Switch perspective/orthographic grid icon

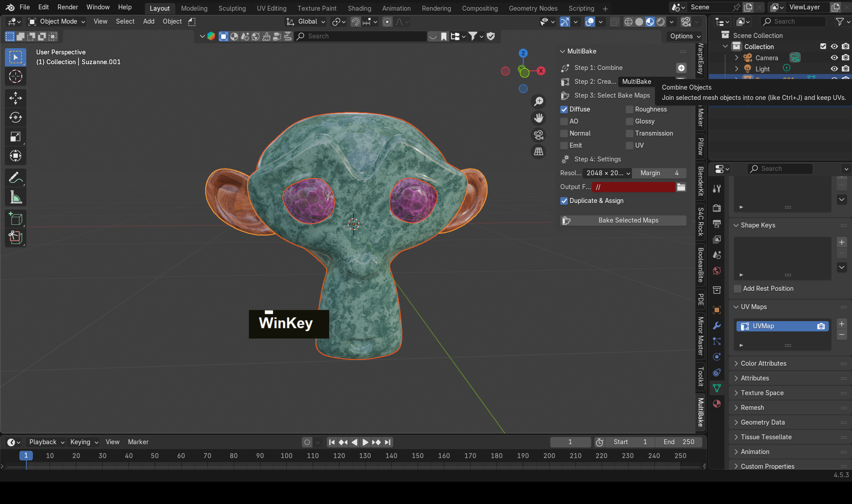(539, 152)
